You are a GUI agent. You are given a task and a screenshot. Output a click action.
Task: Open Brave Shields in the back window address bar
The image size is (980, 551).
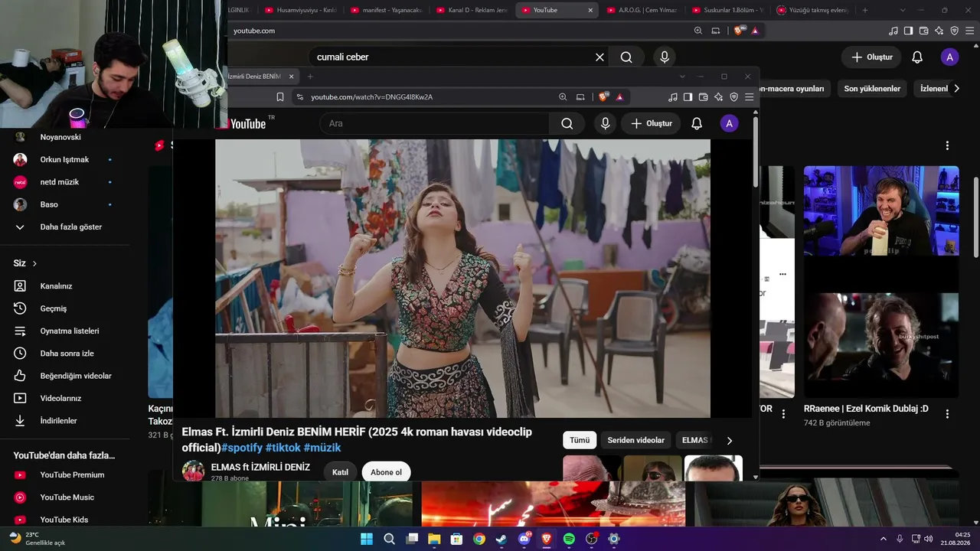[x=739, y=31]
